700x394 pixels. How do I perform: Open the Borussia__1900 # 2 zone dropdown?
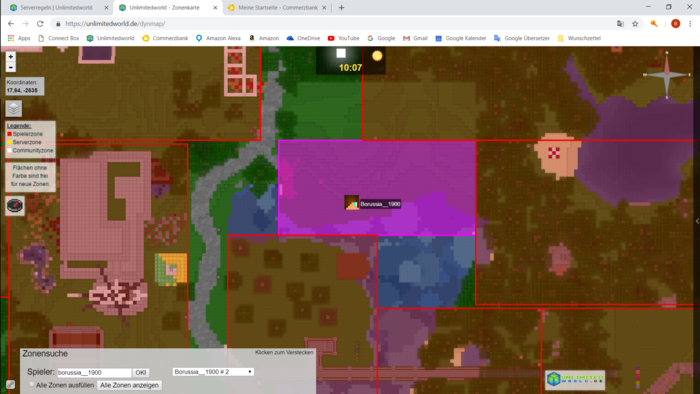pos(213,372)
